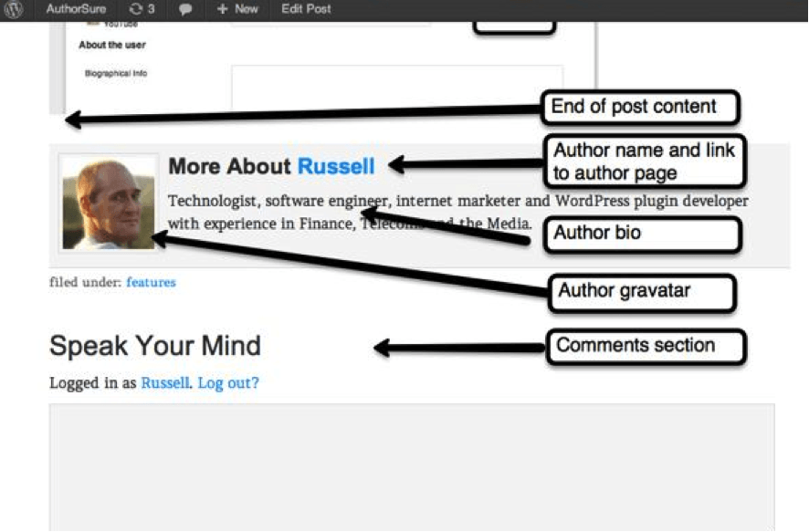Screen dimensions: 809x532
Task: Focus the comment text area
Action: click(411, 465)
